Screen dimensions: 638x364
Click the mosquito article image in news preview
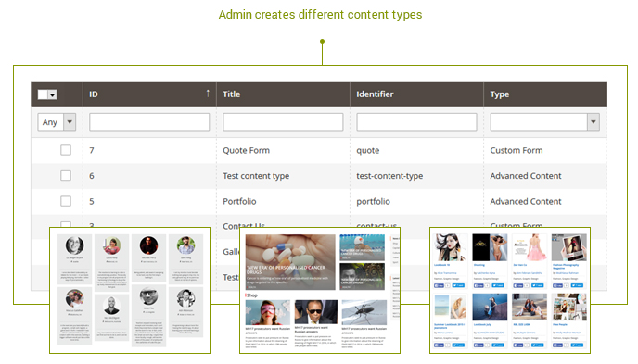click(x=364, y=312)
